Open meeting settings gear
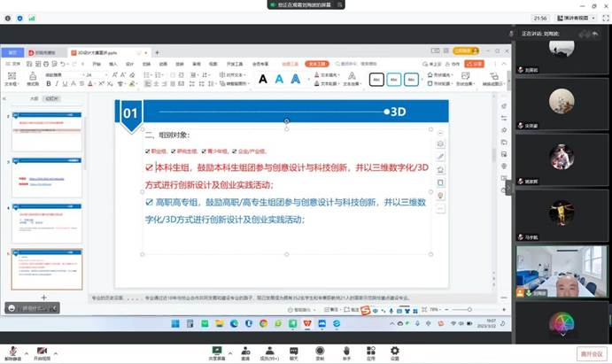 [395, 351]
